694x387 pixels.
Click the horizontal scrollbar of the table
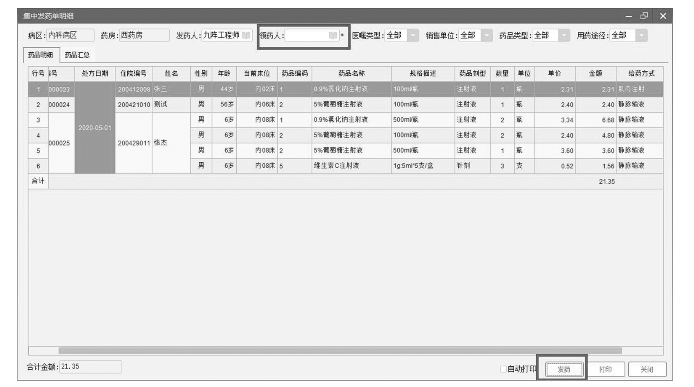(x=340, y=350)
